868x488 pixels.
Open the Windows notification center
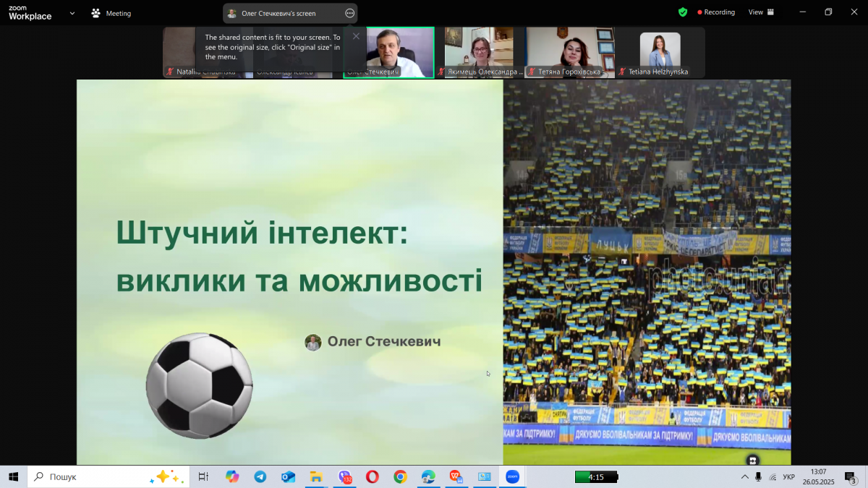(x=851, y=477)
